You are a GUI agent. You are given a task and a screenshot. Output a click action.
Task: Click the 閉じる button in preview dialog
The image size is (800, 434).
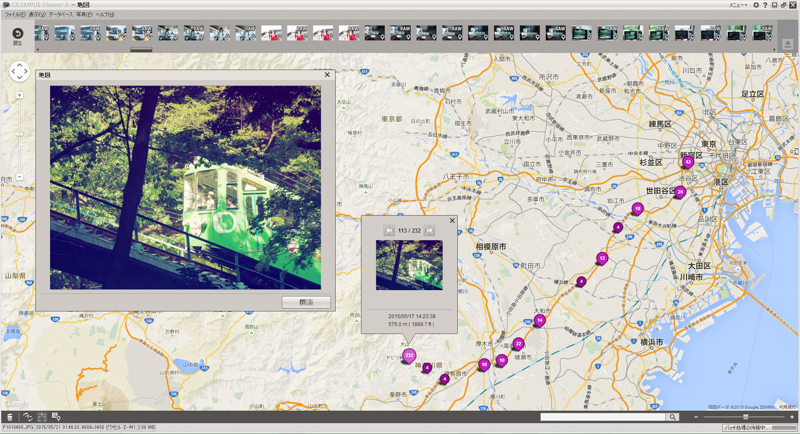click(x=306, y=302)
